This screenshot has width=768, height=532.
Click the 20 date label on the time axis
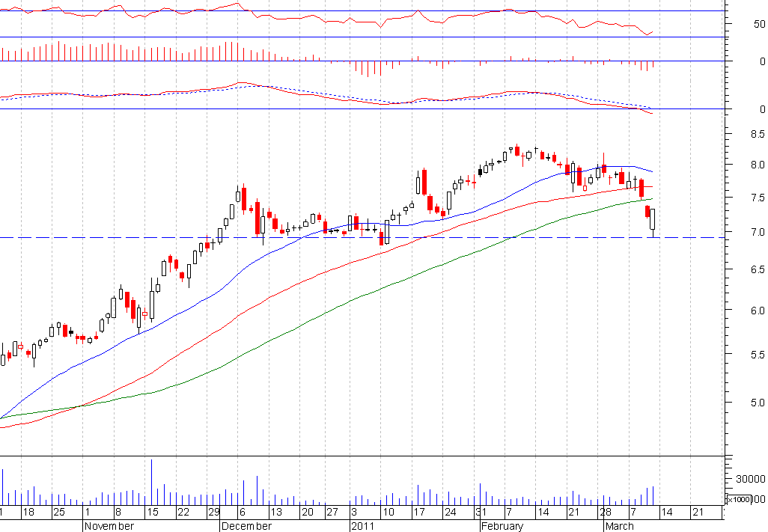click(308, 513)
